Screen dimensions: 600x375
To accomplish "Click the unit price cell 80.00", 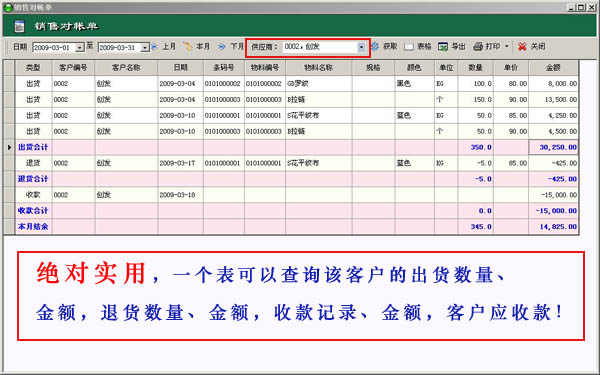I will pos(511,84).
